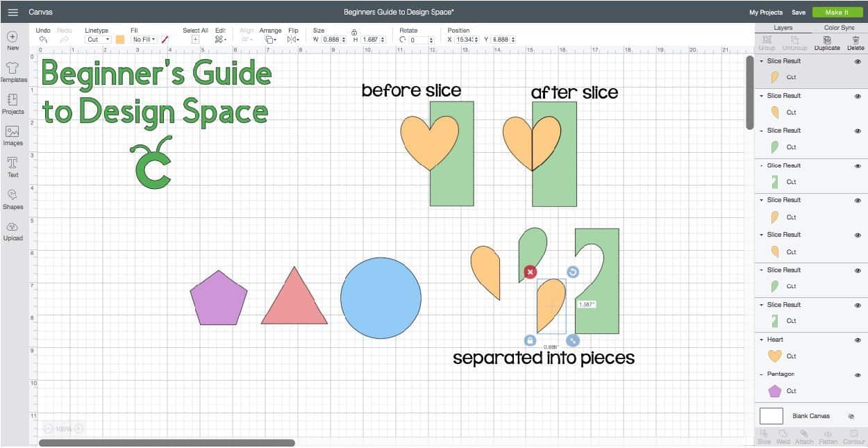Click the Linetype color swatch
868x448 pixels.
pyautogui.click(x=120, y=40)
